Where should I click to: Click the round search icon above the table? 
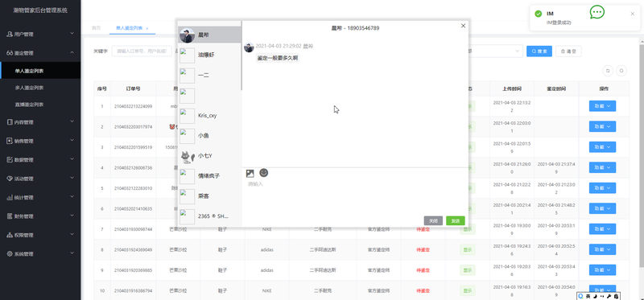point(621,71)
